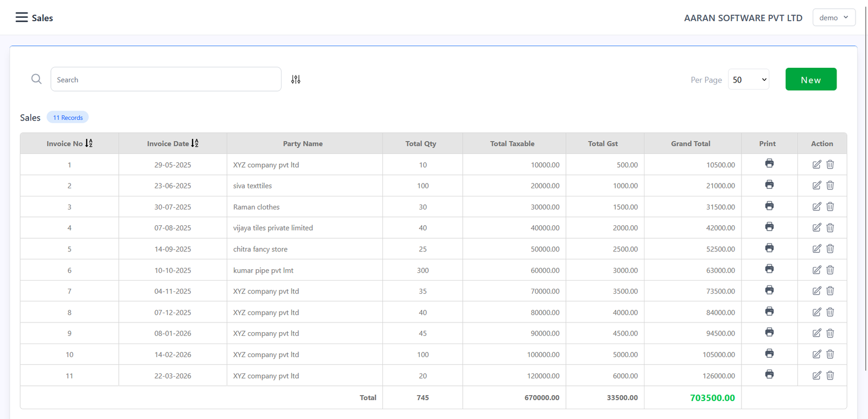Print invoice number 11
Image resolution: width=868 pixels, height=419 pixels.
tap(769, 374)
